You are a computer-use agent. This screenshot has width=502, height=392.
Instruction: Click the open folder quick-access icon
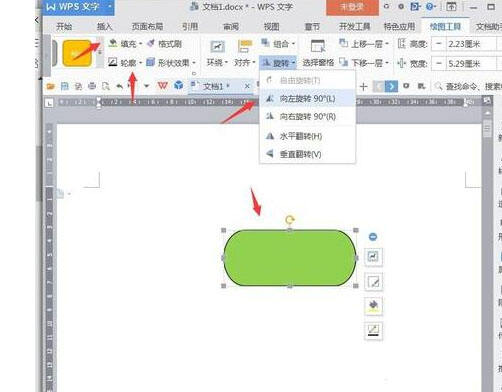[x=50, y=86]
